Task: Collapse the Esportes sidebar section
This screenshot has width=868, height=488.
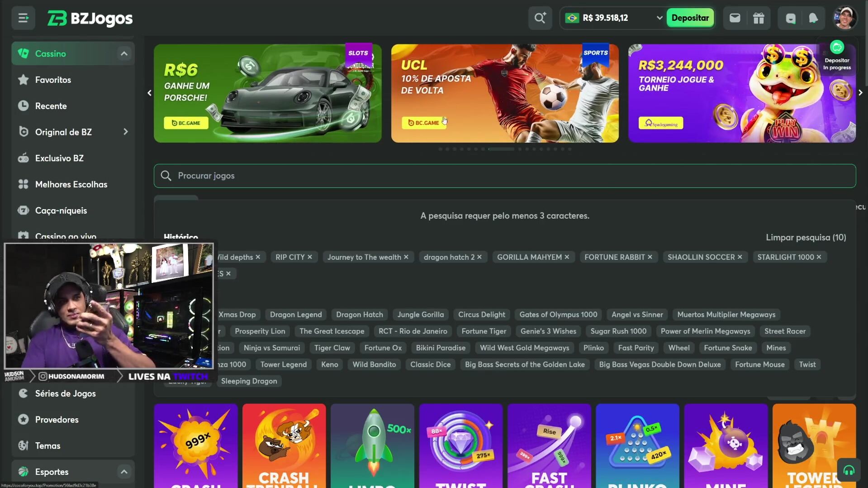Action: (x=124, y=472)
